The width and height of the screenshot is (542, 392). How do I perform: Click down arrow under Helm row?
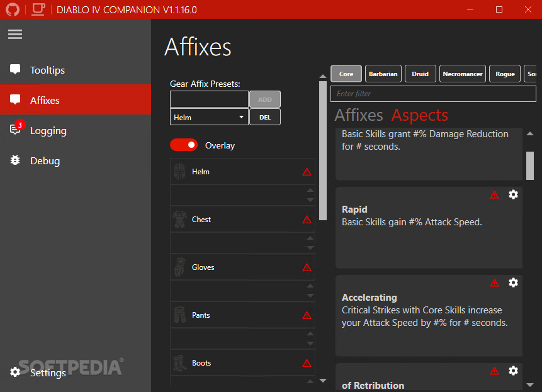tap(310, 200)
